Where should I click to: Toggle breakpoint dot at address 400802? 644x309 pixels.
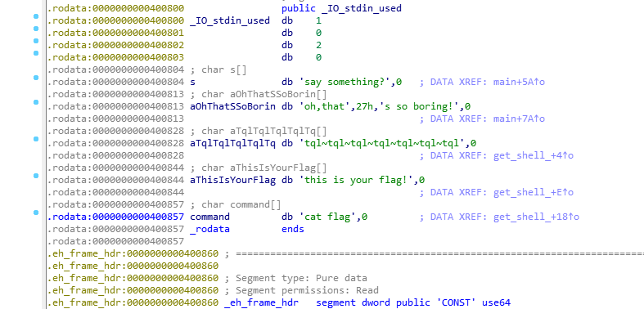coord(36,41)
